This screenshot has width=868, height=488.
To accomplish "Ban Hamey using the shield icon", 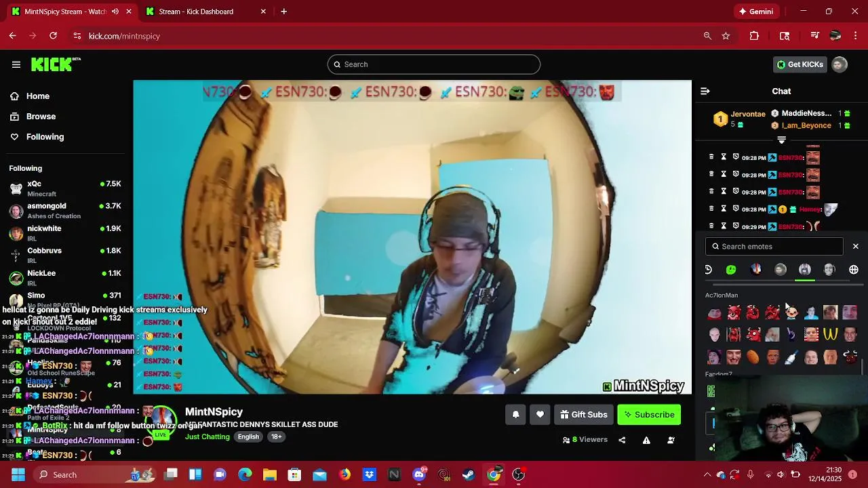I will (x=736, y=209).
